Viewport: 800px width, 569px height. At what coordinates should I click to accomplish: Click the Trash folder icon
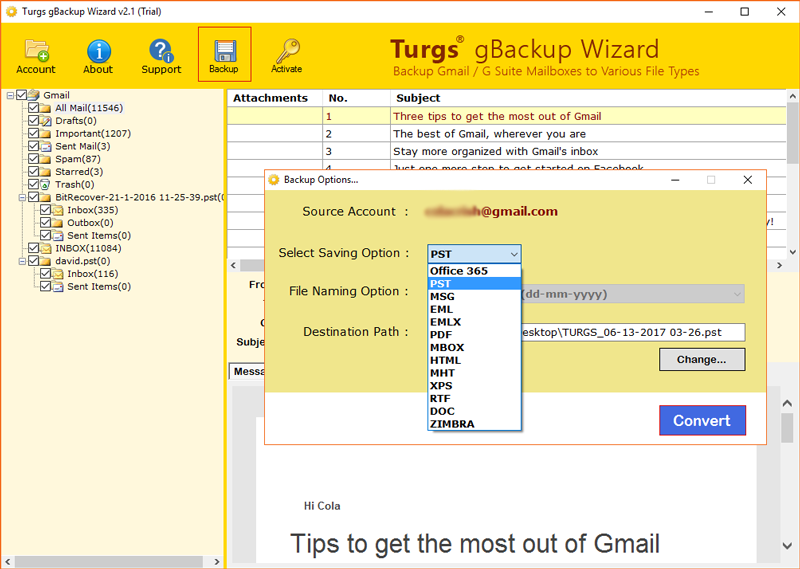45,184
